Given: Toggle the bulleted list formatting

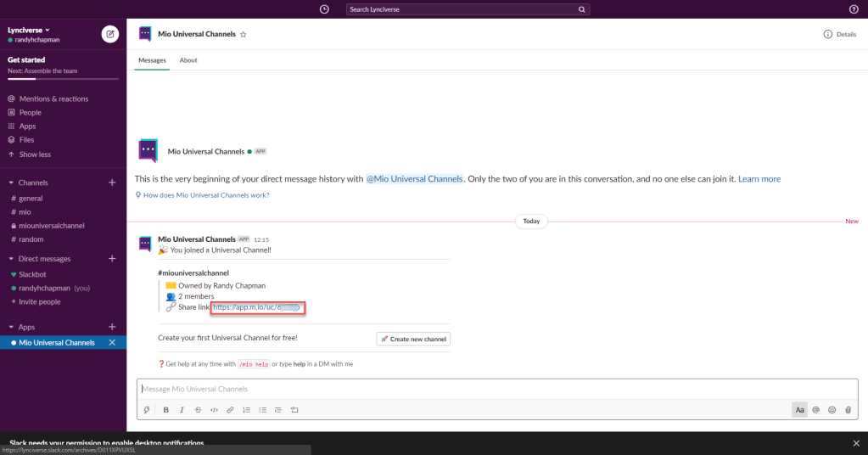Looking at the screenshot, I should (262, 410).
